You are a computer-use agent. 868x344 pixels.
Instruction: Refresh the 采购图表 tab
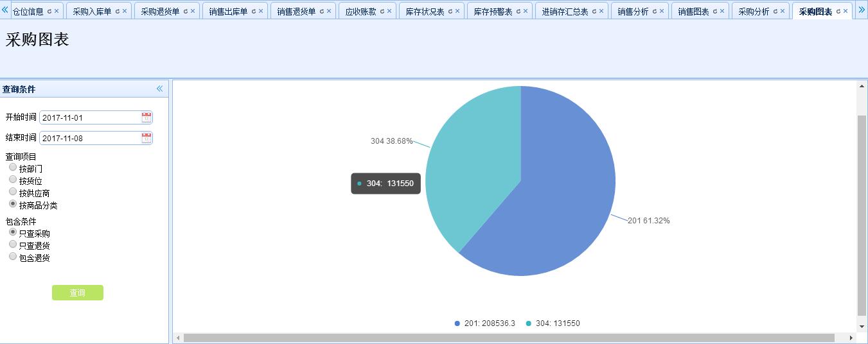coord(838,12)
